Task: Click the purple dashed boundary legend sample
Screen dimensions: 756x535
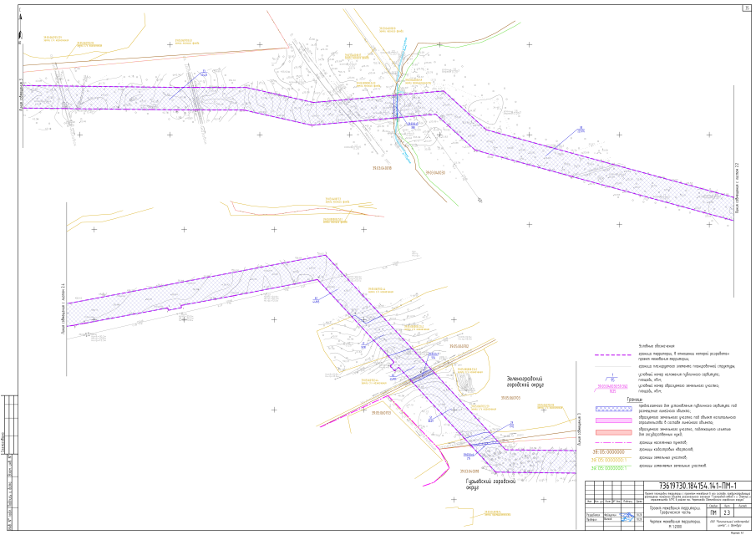Action: (x=614, y=354)
